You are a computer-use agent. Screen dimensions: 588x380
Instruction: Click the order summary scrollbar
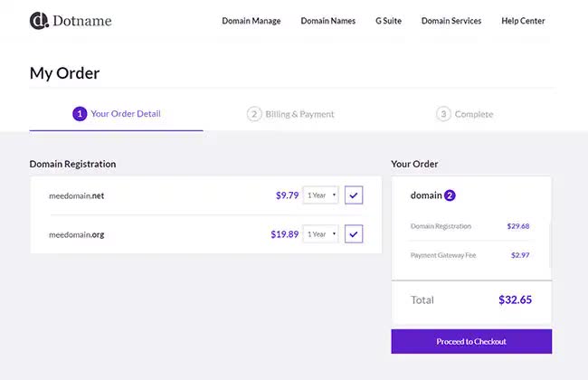[550, 244]
